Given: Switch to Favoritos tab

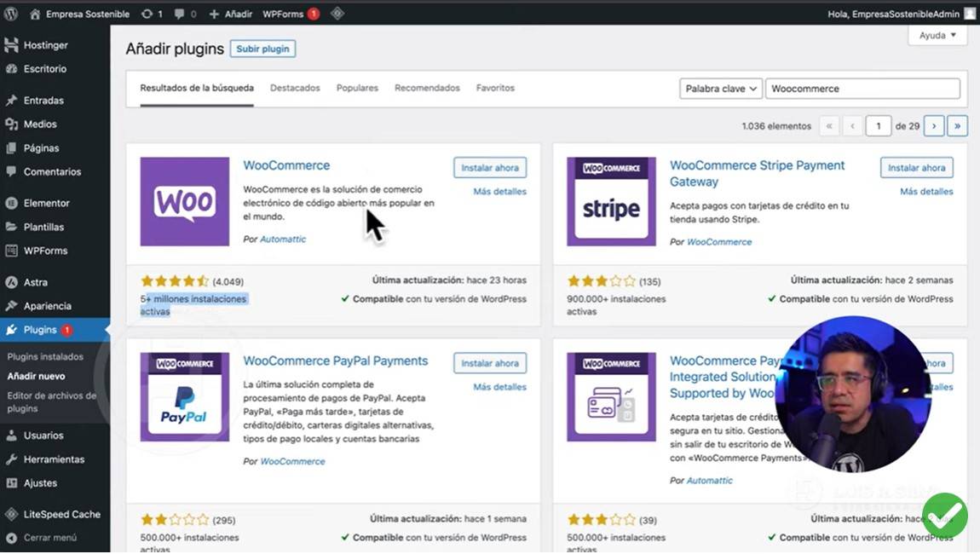Looking at the screenshot, I should point(496,88).
